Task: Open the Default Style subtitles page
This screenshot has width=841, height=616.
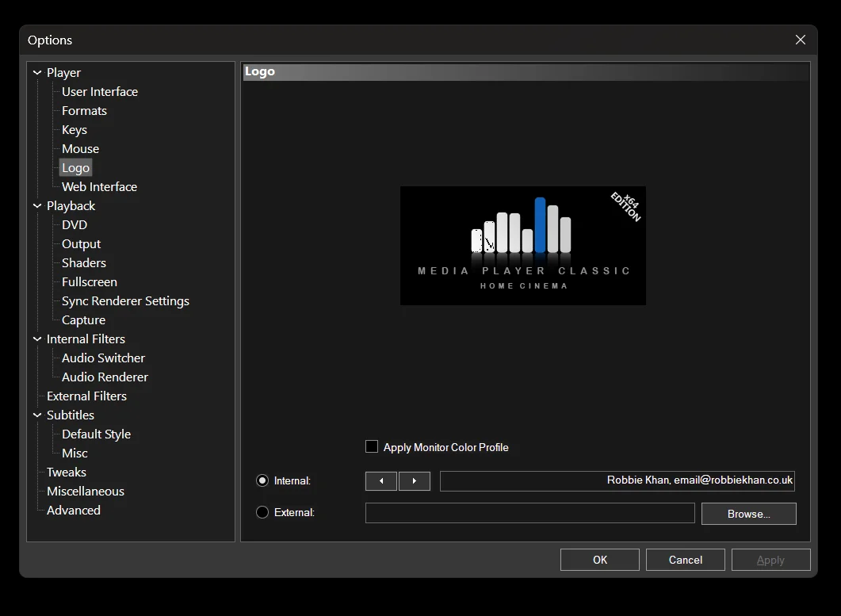Action: point(96,434)
